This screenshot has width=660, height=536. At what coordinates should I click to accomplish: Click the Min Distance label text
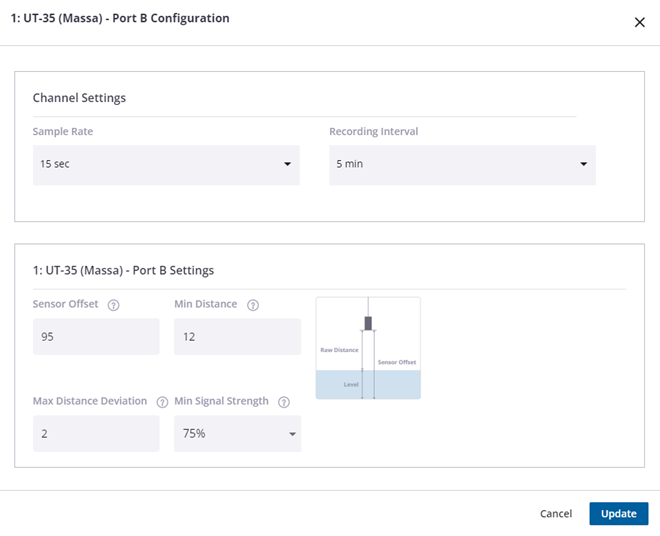coord(205,304)
